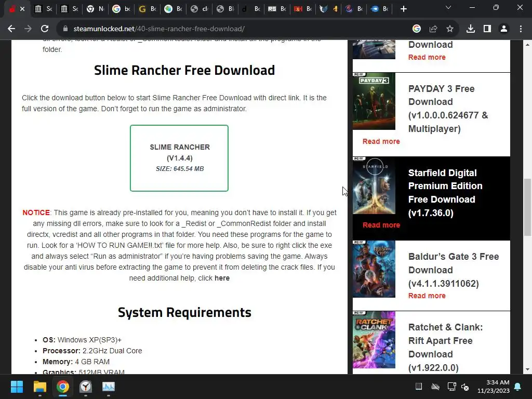Switch to the B&H logo tab
The width and height of the screenshot is (532, 399).
pyautogui.click(x=303, y=9)
